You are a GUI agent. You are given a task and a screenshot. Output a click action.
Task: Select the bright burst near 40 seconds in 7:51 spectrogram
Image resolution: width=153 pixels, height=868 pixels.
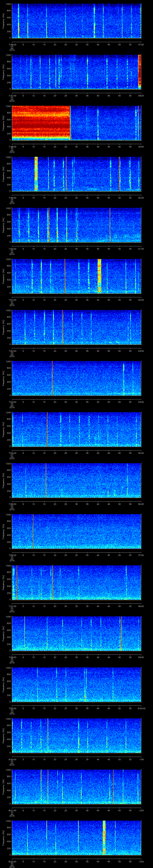tap(99, 276)
